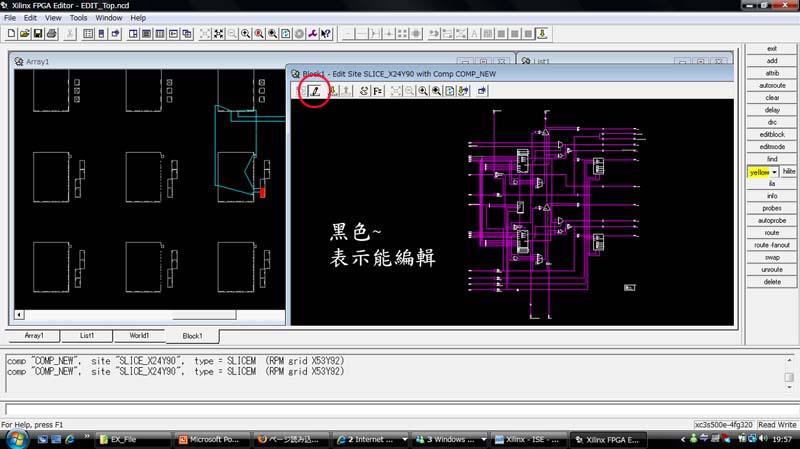The width and height of the screenshot is (800, 449).
Task: Click the hilite button
Action: [x=788, y=171]
